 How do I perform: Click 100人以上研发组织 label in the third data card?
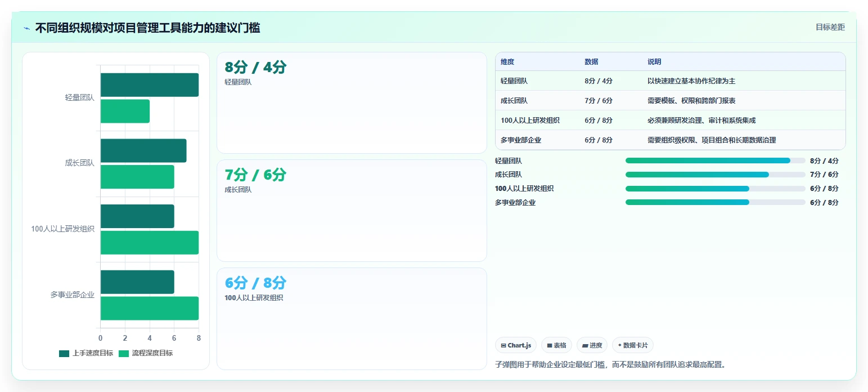point(254,298)
